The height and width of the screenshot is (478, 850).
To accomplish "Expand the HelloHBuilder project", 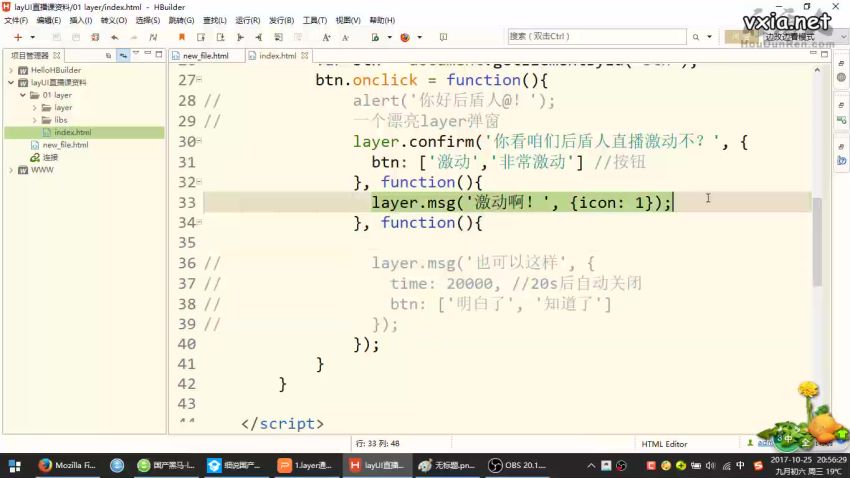I will tap(11, 70).
